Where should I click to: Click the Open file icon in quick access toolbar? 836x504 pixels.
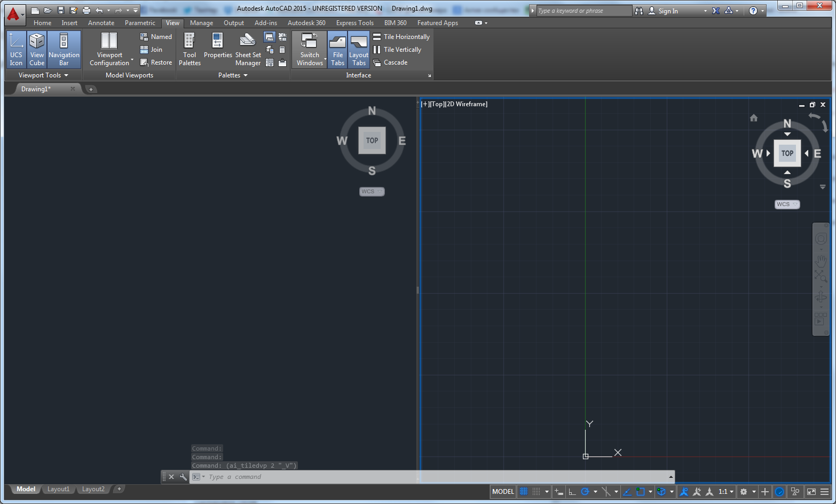tap(48, 11)
